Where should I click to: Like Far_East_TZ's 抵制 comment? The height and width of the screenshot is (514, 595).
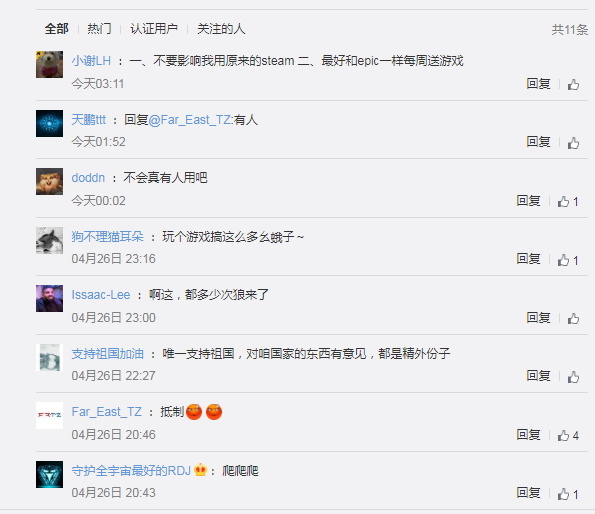[568, 435]
